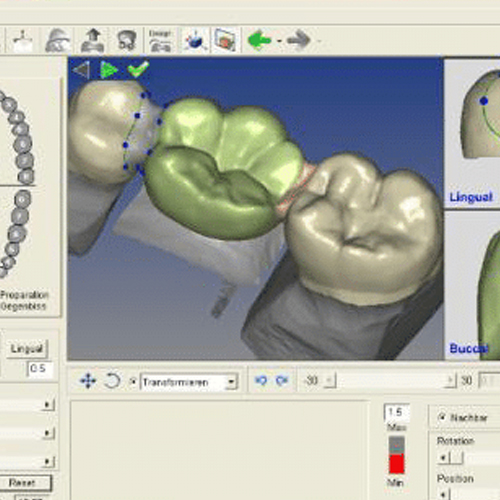Click the second slider arrow in left panel
This screenshot has height=500, width=500.
(48, 433)
